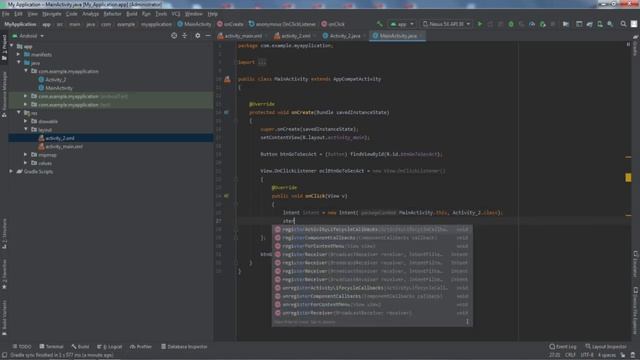Image resolution: width=640 pixels, height=360 pixels.
Task: Open the app run configuration dropdown
Action: 402,24
